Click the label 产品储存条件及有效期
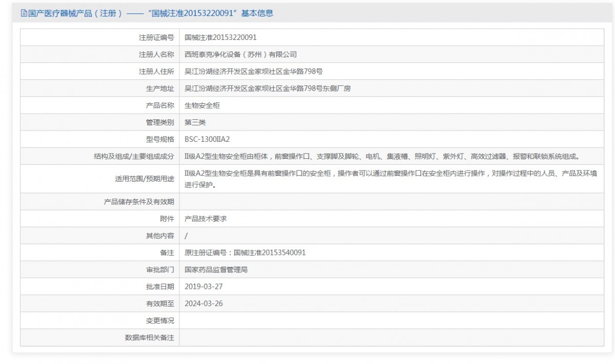Screen dimensions: 615x364 (x=139, y=202)
